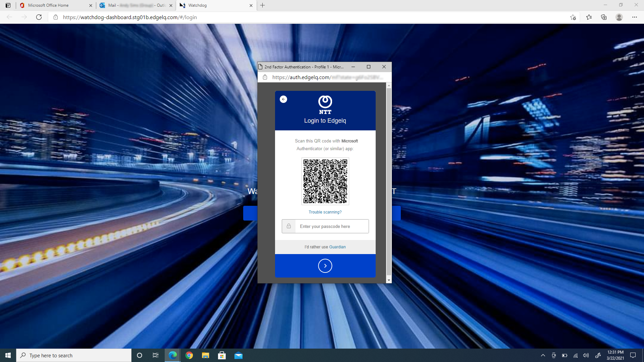Open the Collections icon
This screenshot has width=644, height=362.
[x=604, y=17]
